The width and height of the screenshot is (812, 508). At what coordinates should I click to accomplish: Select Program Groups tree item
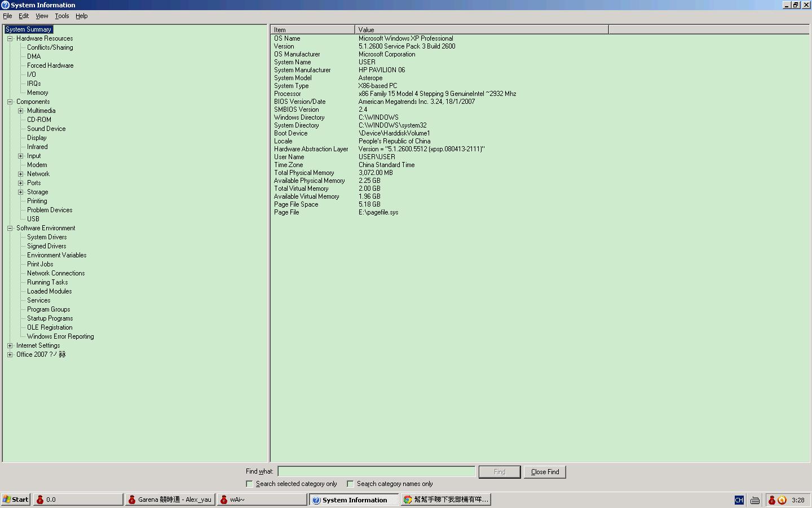tap(48, 309)
